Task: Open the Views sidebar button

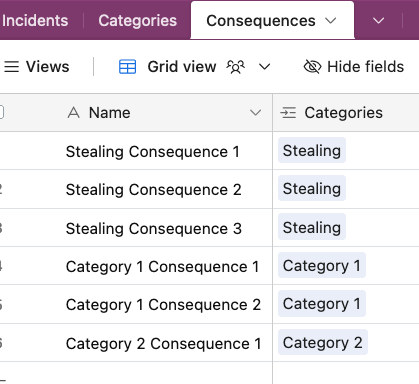Action: (37, 67)
